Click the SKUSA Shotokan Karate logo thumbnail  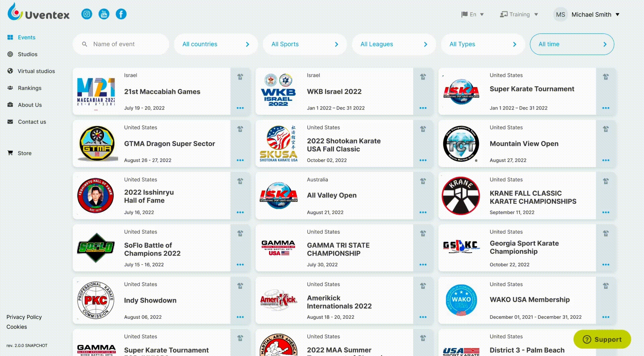point(278,144)
